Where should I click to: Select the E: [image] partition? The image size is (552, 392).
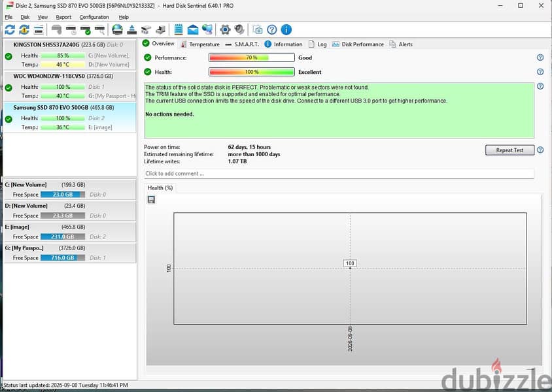click(x=70, y=232)
